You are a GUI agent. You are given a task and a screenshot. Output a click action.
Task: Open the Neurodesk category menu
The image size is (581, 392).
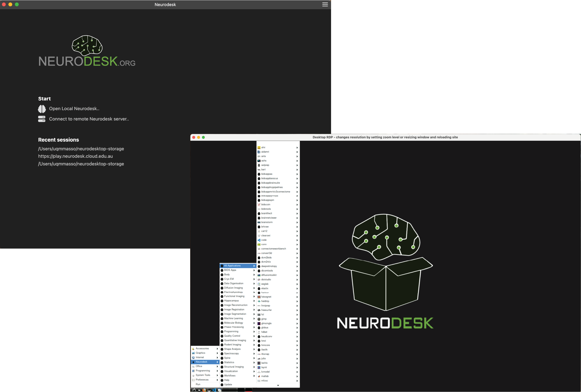201,362
